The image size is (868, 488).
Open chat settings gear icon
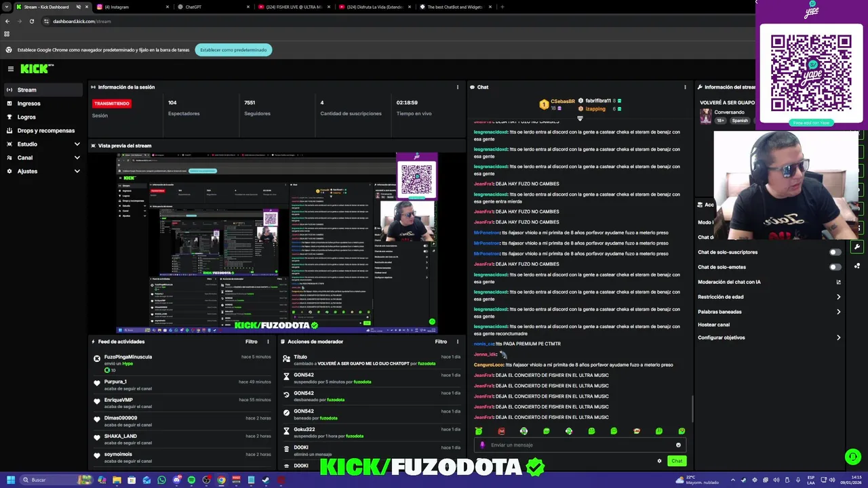click(x=659, y=461)
